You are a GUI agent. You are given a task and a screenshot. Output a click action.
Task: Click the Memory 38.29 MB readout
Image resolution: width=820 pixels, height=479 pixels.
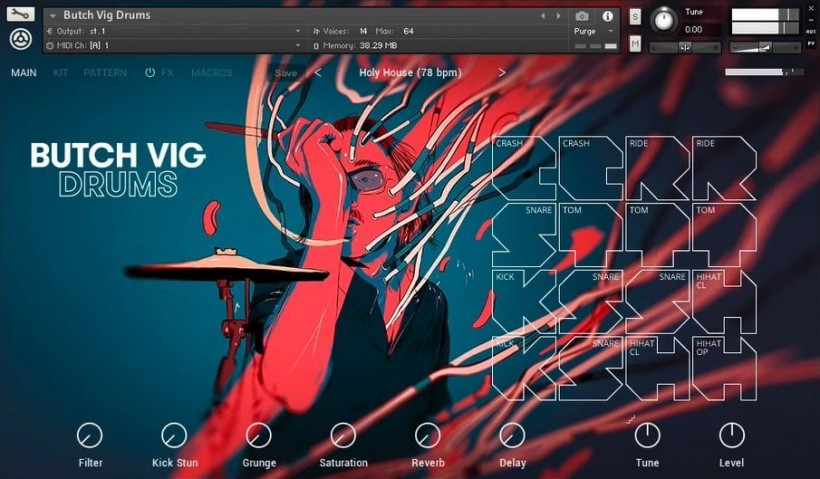pos(378,45)
